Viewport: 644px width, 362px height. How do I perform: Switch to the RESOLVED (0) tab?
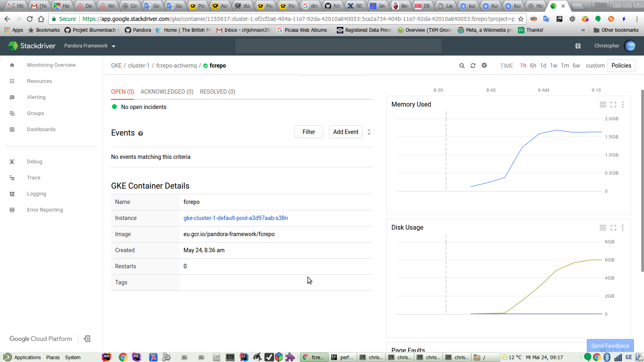217,92
